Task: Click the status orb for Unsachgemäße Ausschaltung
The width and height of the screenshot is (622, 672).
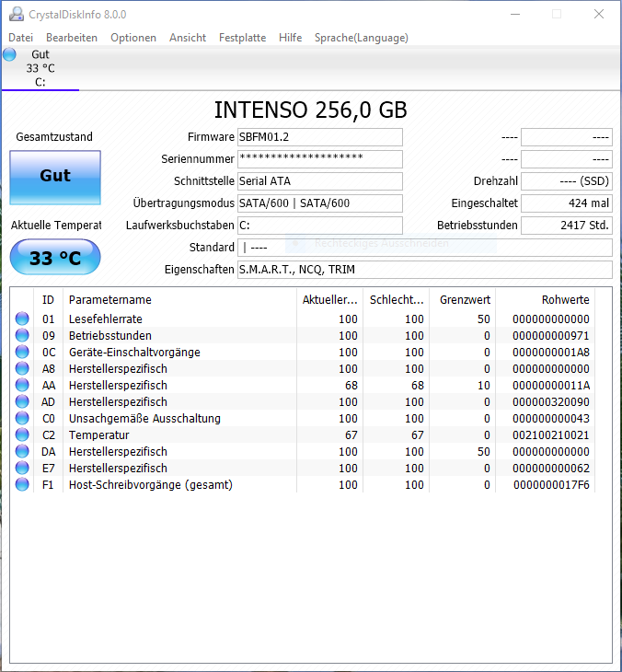Action: coord(22,418)
